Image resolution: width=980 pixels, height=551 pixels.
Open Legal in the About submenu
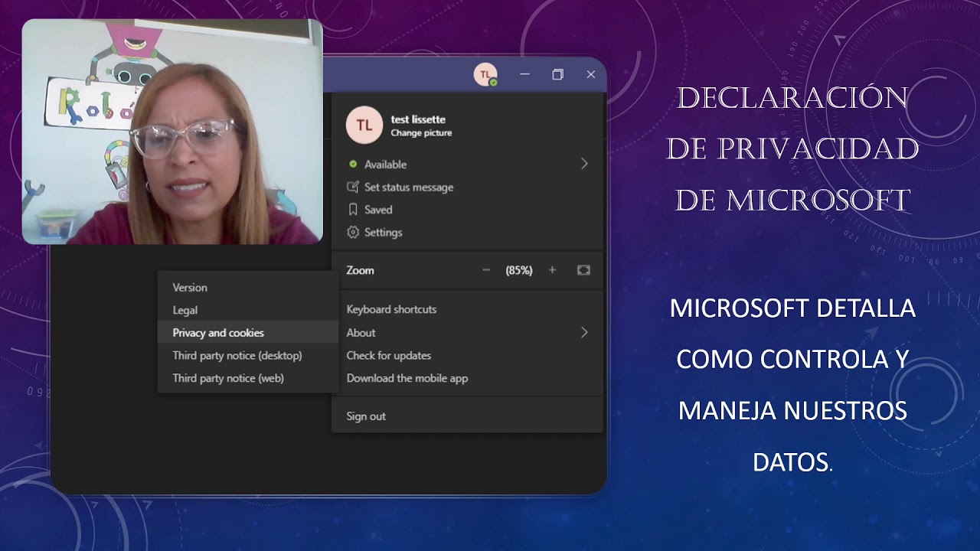[185, 310]
